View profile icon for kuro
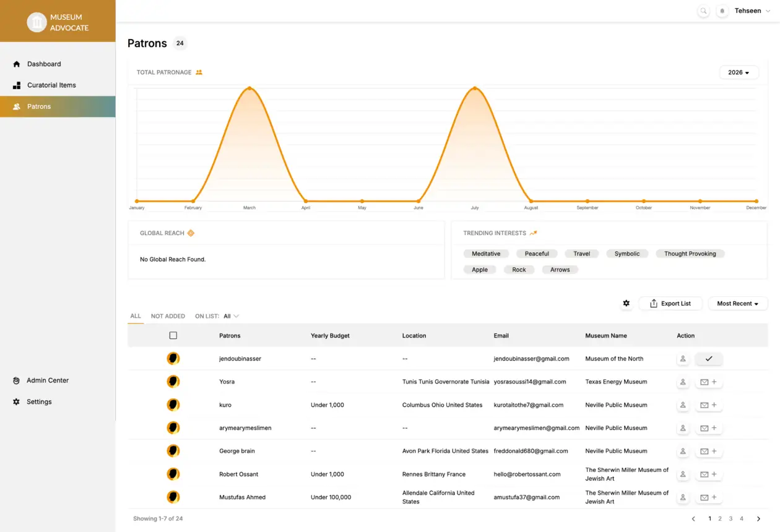The width and height of the screenshot is (780, 532). click(683, 405)
